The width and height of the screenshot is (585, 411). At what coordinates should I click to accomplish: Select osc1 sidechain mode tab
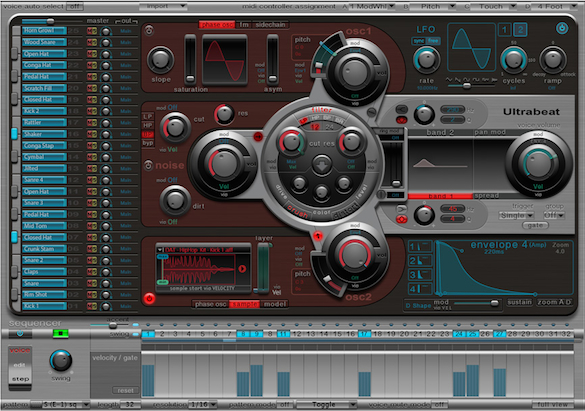(270, 25)
